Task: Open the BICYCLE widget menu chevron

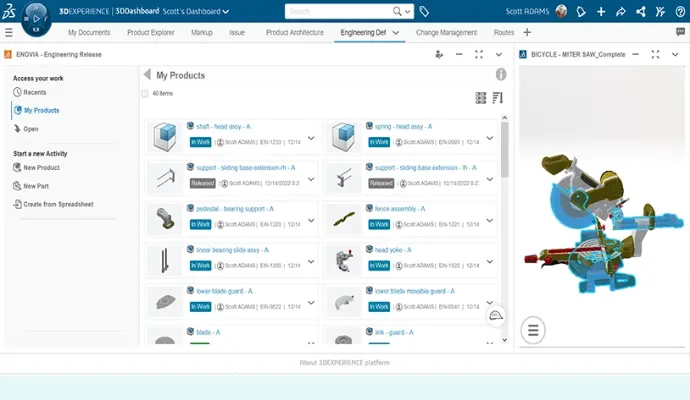Action: click(x=675, y=55)
